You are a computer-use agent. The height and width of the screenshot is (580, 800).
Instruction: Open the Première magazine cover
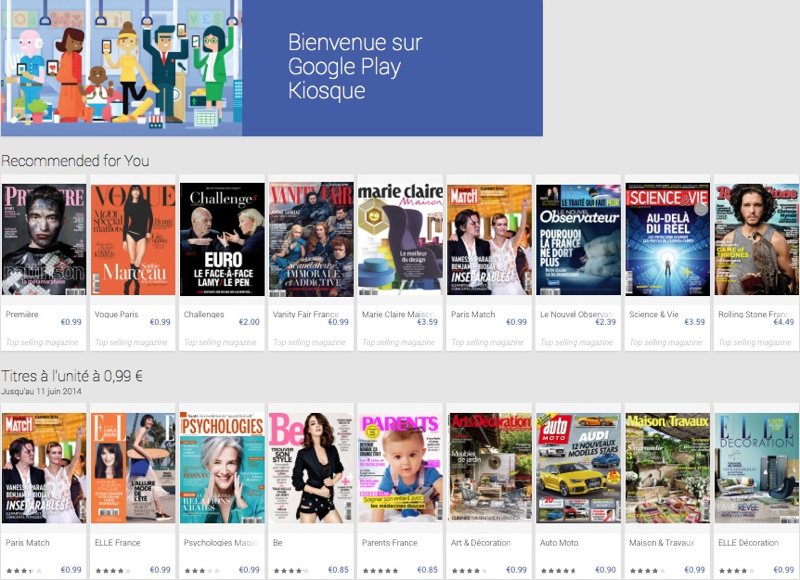point(44,240)
